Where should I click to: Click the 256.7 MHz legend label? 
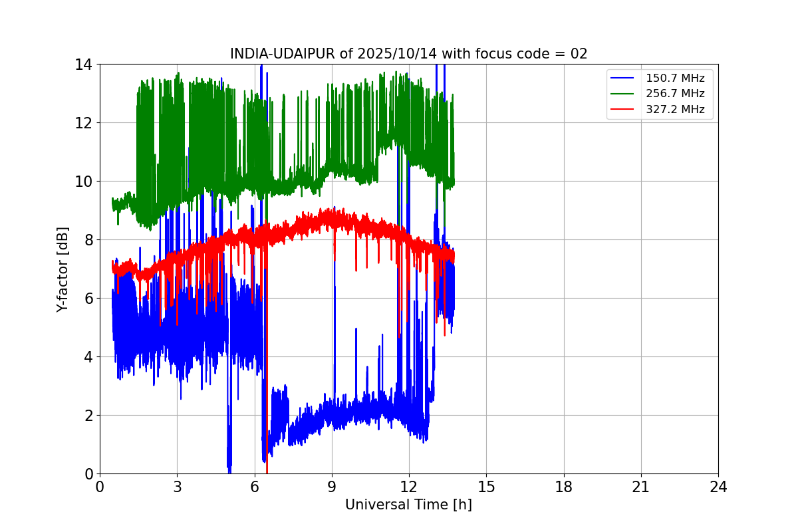click(675, 94)
